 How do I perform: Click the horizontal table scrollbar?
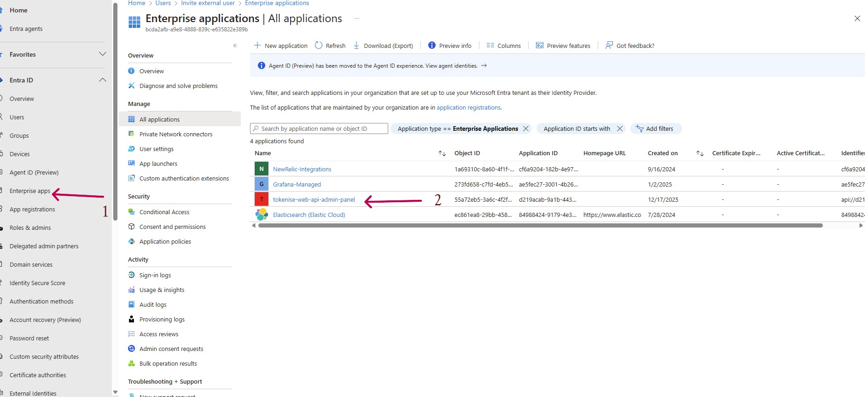coord(541,226)
